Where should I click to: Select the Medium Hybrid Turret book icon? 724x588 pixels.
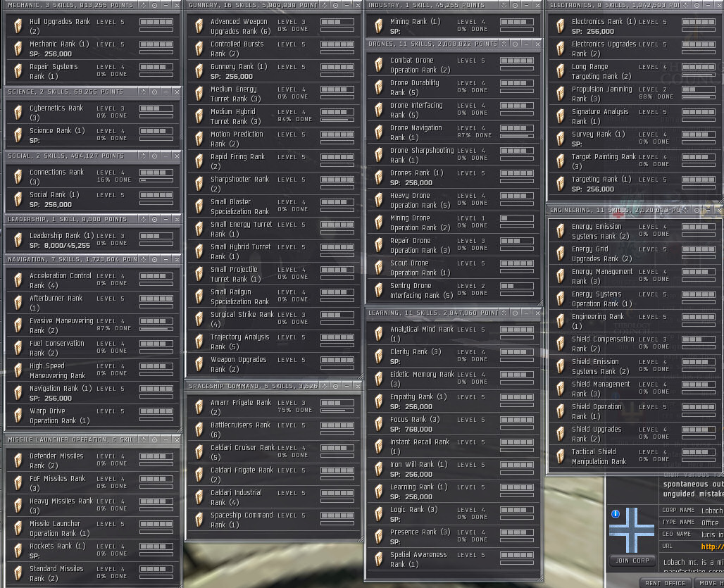click(x=199, y=116)
